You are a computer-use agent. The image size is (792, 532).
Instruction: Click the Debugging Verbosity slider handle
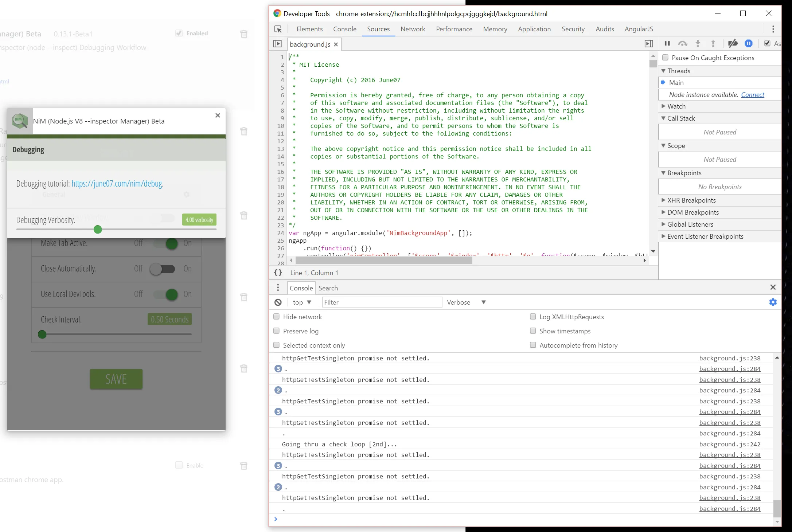coord(98,229)
